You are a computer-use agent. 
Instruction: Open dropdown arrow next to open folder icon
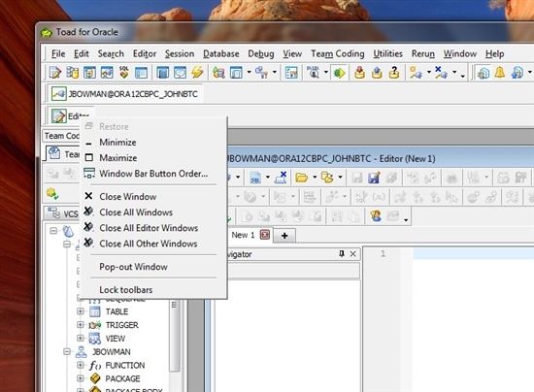click(x=315, y=178)
